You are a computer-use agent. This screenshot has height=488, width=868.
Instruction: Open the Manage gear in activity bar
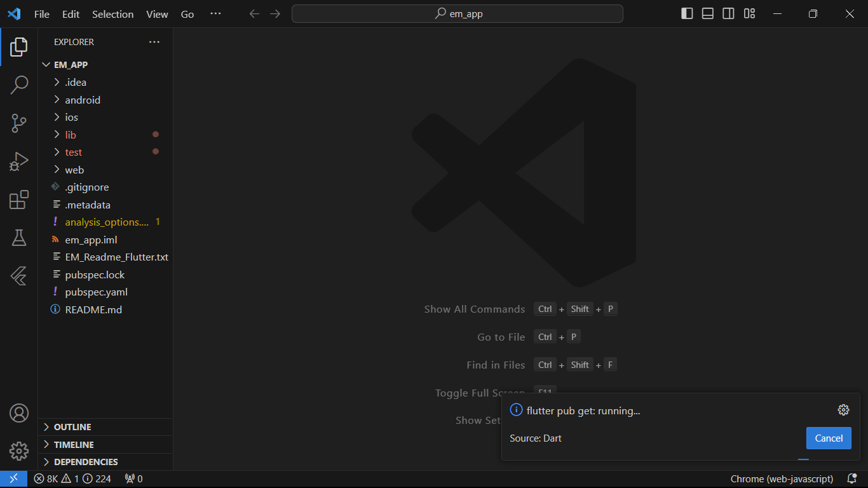pyautogui.click(x=19, y=451)
